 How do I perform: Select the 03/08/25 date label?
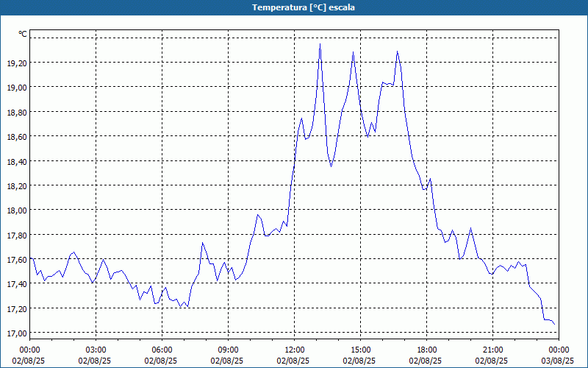(558, 361)
